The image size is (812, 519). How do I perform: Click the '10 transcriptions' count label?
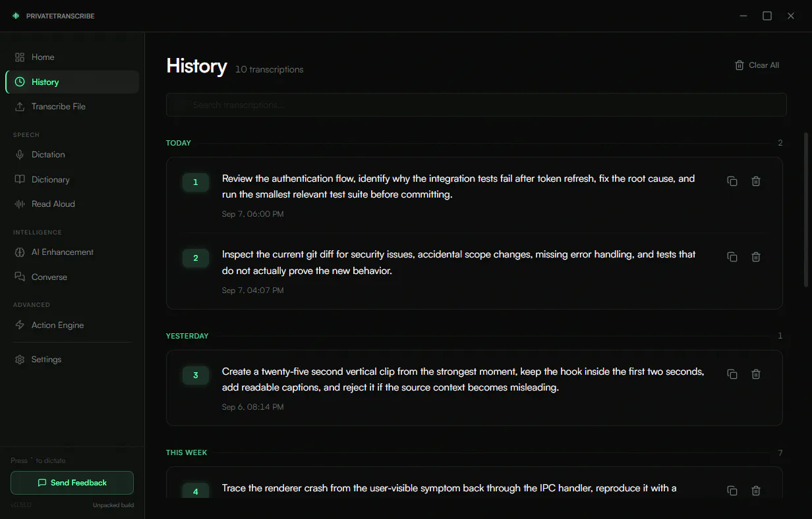pos(270,69)
